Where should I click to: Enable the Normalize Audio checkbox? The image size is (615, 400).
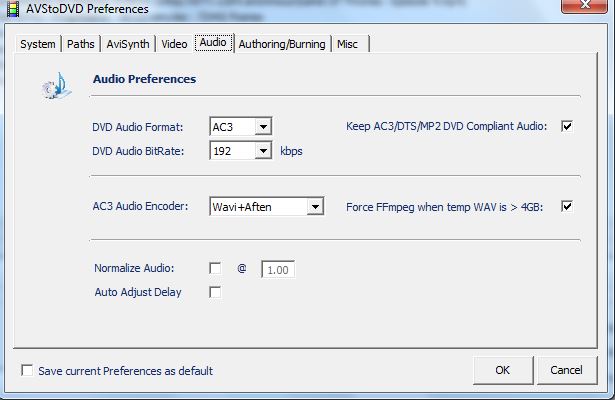tap(215, 268)
